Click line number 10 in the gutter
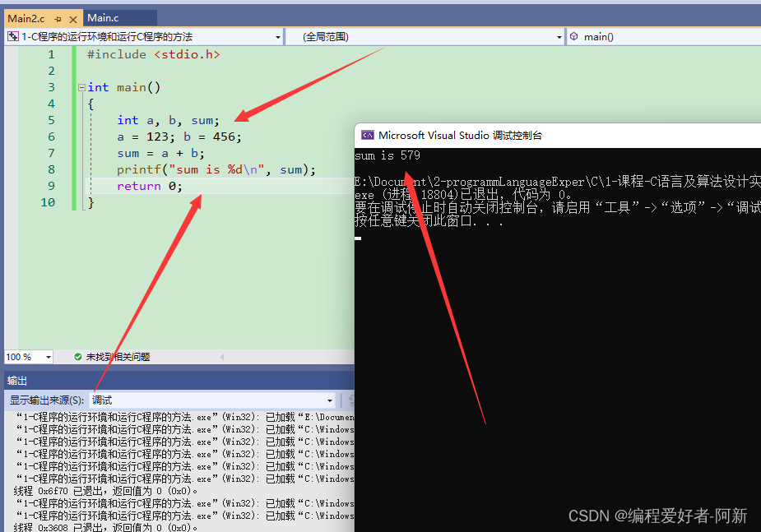The height and width of the screenshot is (532, 761). coord(48,202)
